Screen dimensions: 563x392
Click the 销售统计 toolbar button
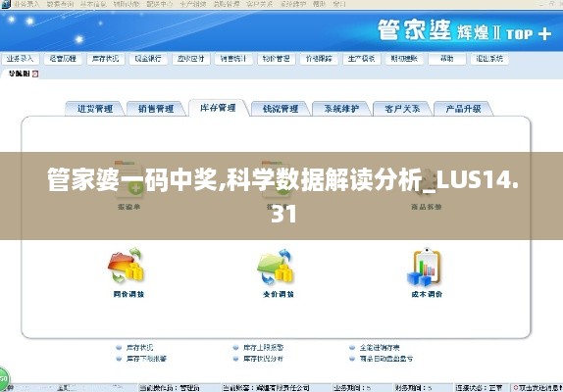pos(233,59)
